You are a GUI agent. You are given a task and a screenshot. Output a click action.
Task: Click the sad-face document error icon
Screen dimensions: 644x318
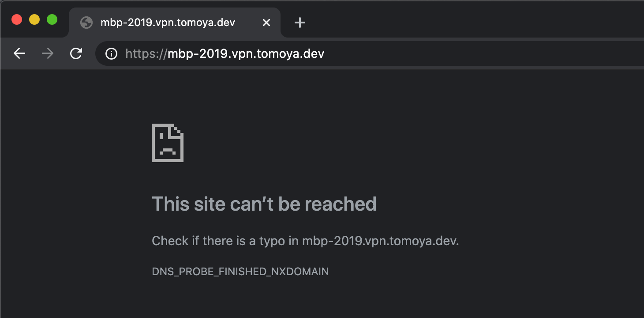coord(168,143)
